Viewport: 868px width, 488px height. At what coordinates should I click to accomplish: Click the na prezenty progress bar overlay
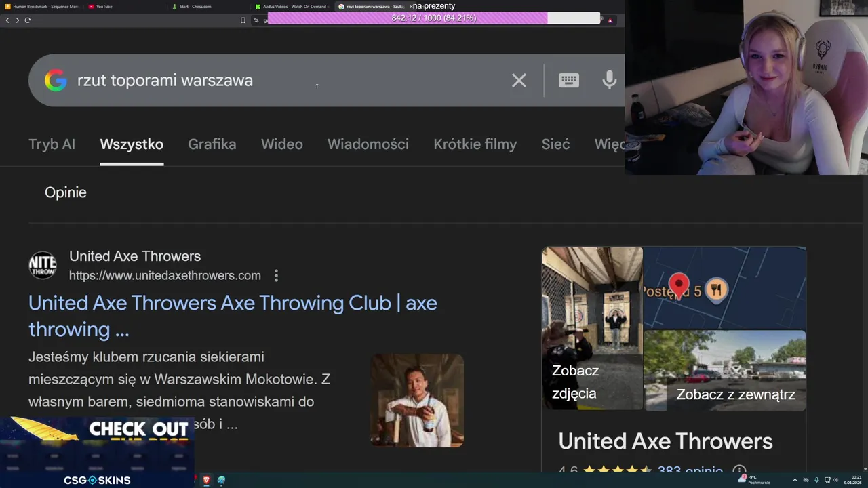coord(434,18)
